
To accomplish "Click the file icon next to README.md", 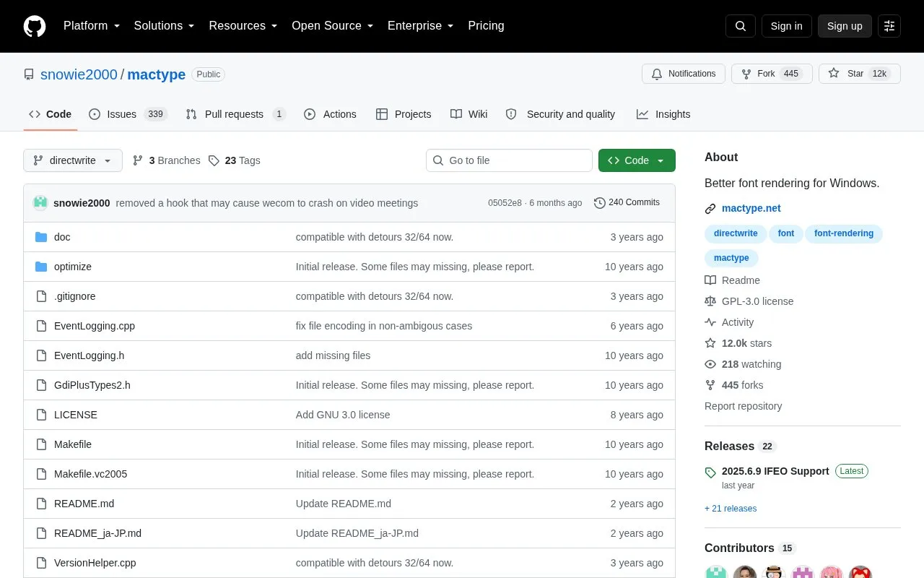I will point(41,504).
